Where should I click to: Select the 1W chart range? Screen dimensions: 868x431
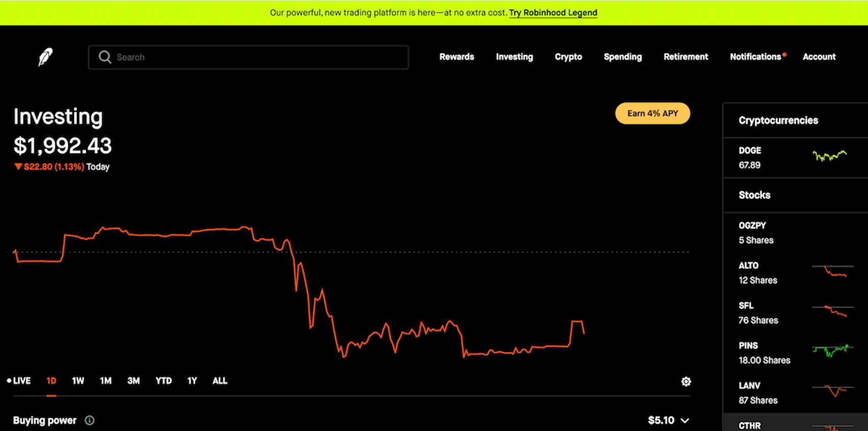[x=78, y=381]
